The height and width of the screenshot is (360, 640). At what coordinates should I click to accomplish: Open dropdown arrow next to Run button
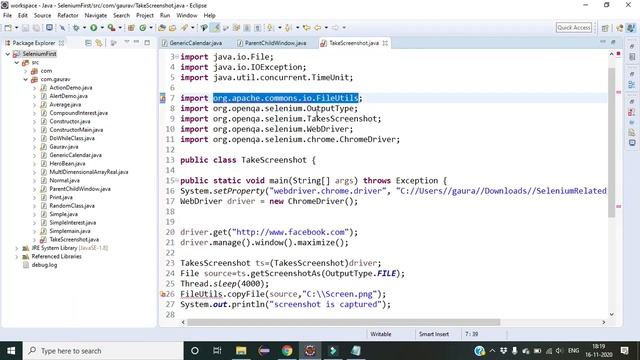click(102, 28)
